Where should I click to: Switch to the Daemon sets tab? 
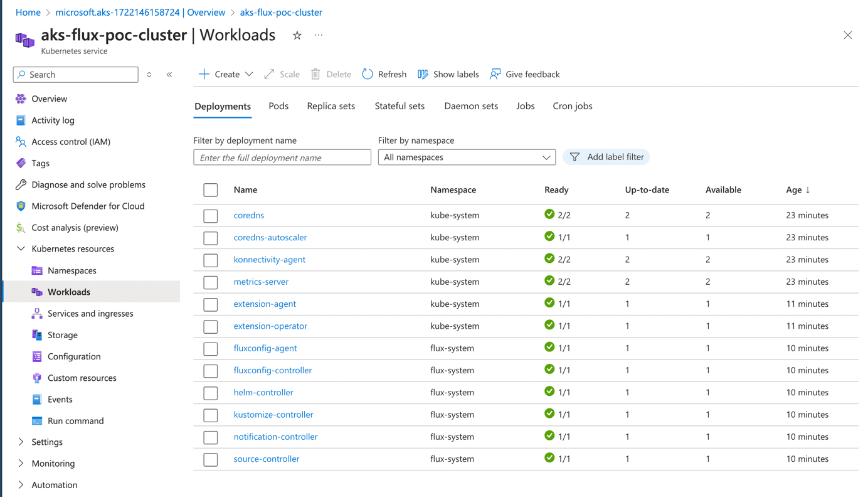(x=471, y=106)
